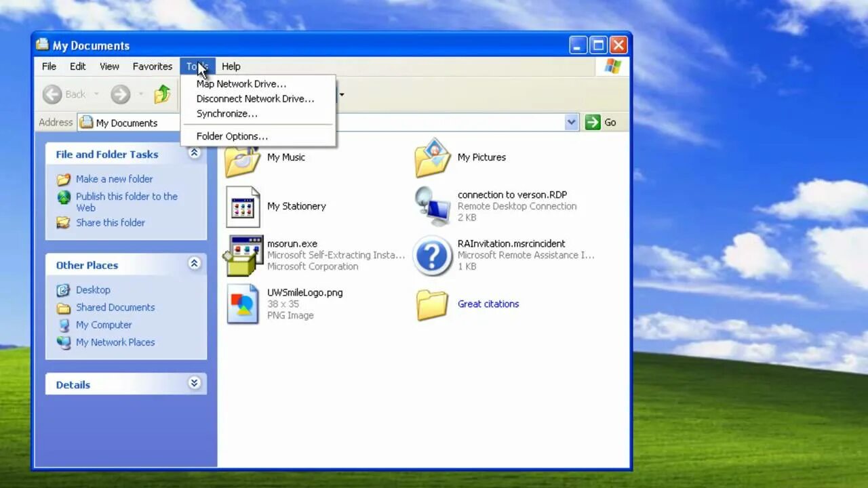Collapse the File and Folder Tasks panel

point(195,153)
